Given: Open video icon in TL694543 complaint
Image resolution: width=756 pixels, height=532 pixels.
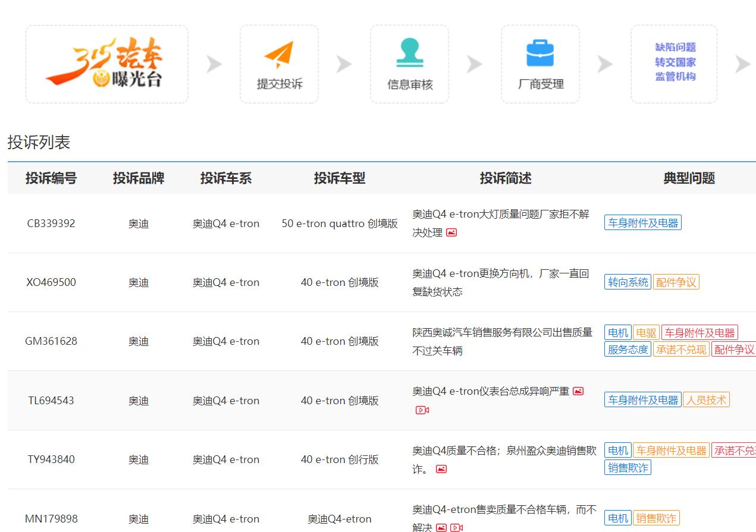Looking at the screenshot, I should click(x=422, y=410).
